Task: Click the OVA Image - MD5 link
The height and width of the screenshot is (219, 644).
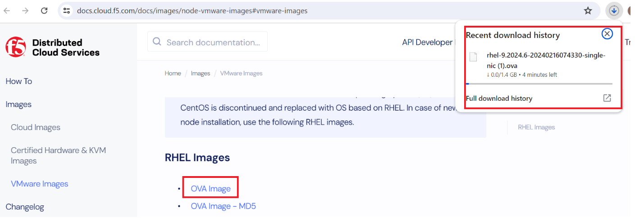Action: [223, 206]
